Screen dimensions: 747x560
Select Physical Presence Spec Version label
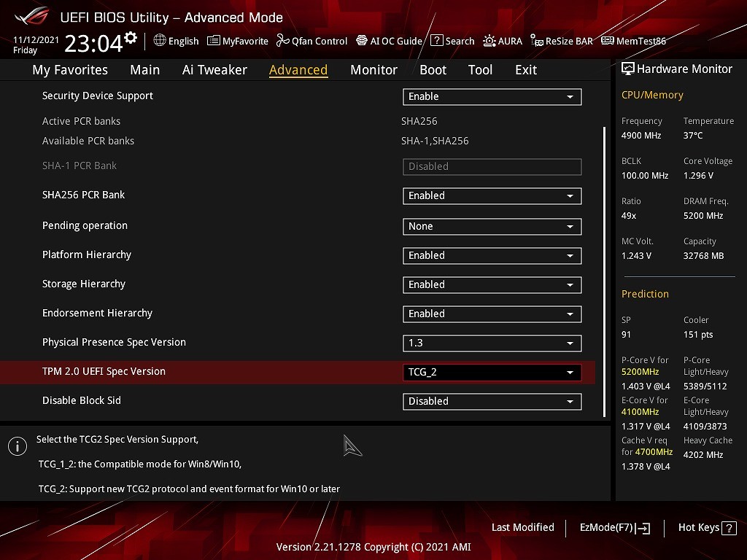(x=114, y=343)
